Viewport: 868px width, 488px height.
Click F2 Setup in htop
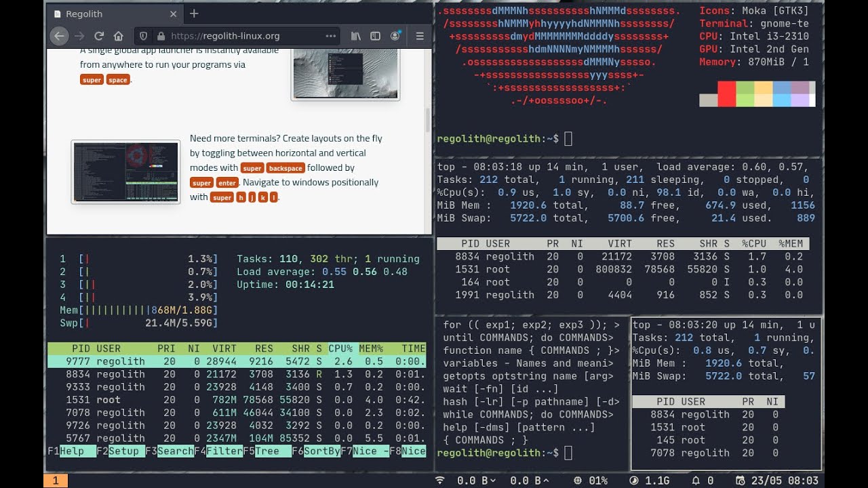[121, 451]
